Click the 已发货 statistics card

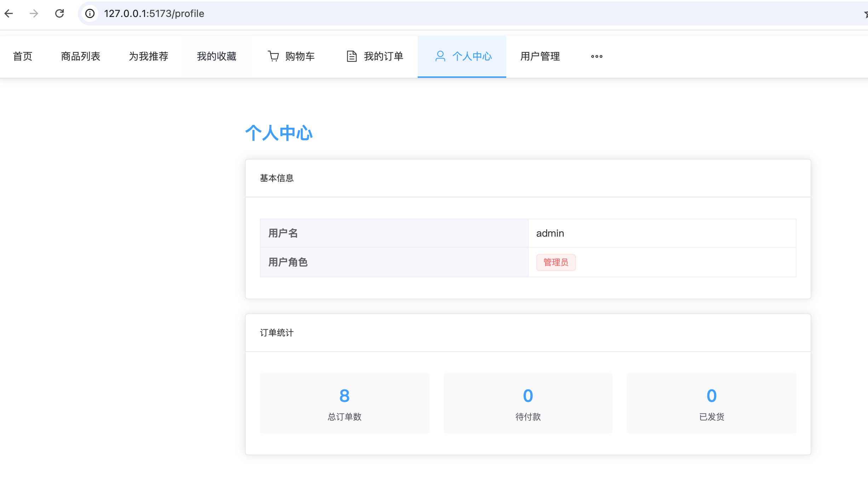pos(712,403)
